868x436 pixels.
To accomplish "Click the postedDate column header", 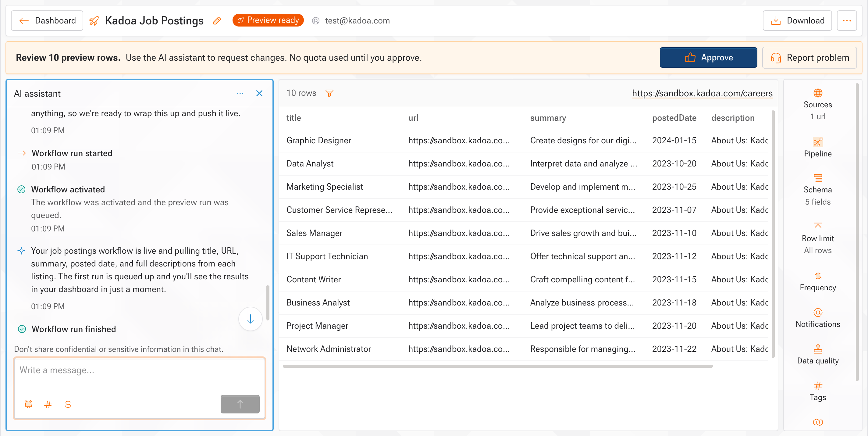I will (674, 118).
